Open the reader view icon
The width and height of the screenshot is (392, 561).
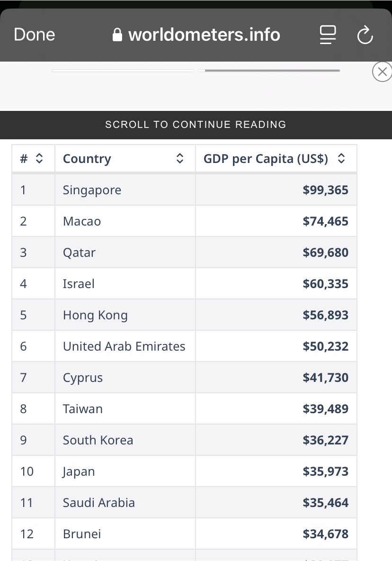tap(328, 35)
